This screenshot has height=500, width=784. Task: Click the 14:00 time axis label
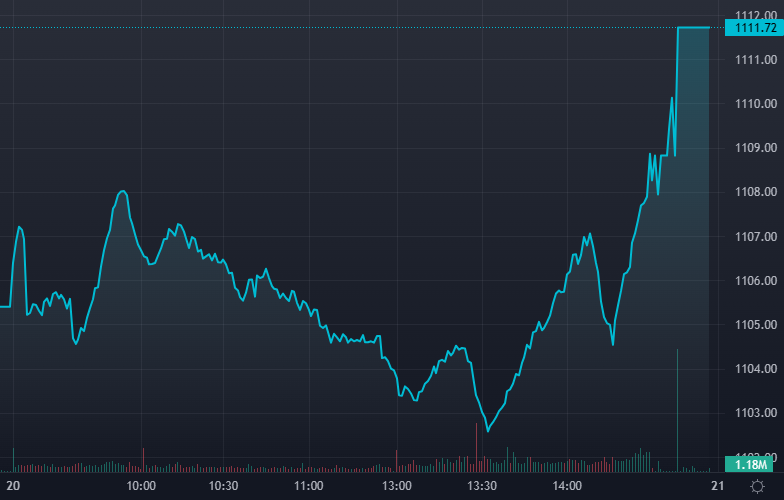pyautogui.click(x=567, y=486)
